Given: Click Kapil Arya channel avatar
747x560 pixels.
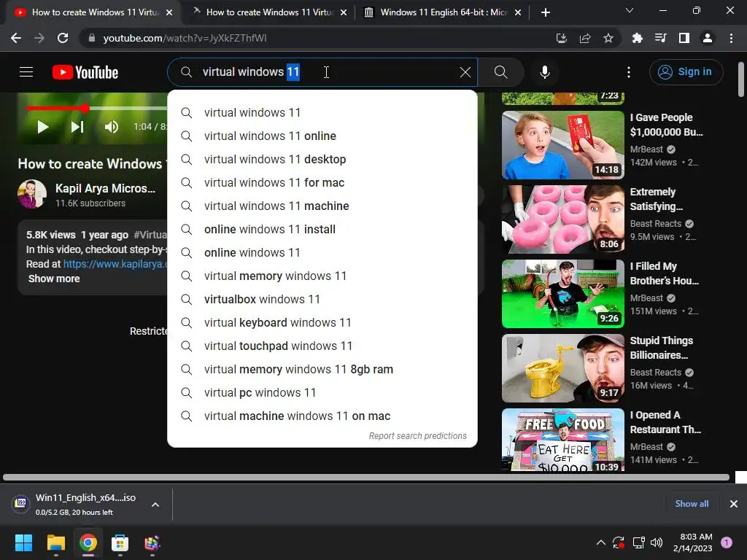Looking at the screenshot, I should (32, 194).
